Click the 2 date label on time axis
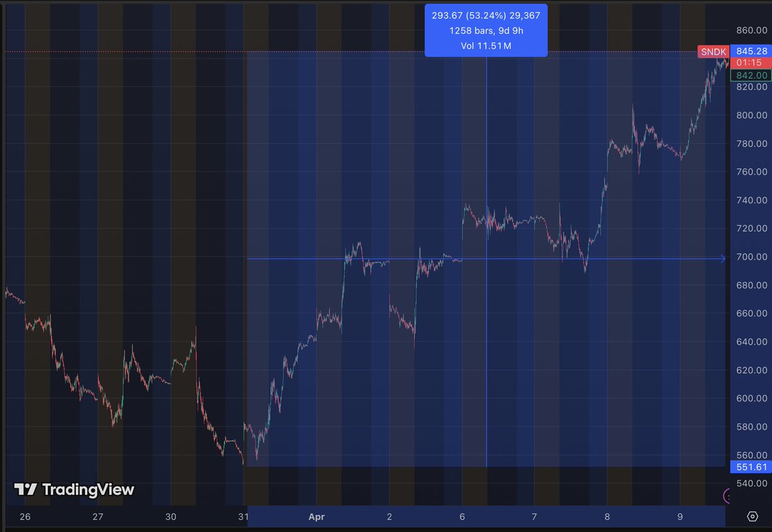 389,517
